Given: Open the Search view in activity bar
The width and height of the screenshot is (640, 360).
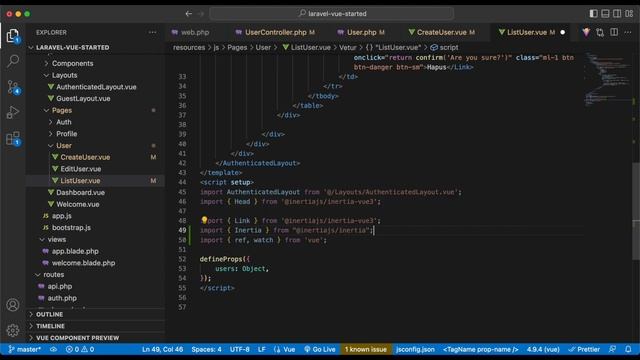Looking at the screenshot, I should coord(13,61).
